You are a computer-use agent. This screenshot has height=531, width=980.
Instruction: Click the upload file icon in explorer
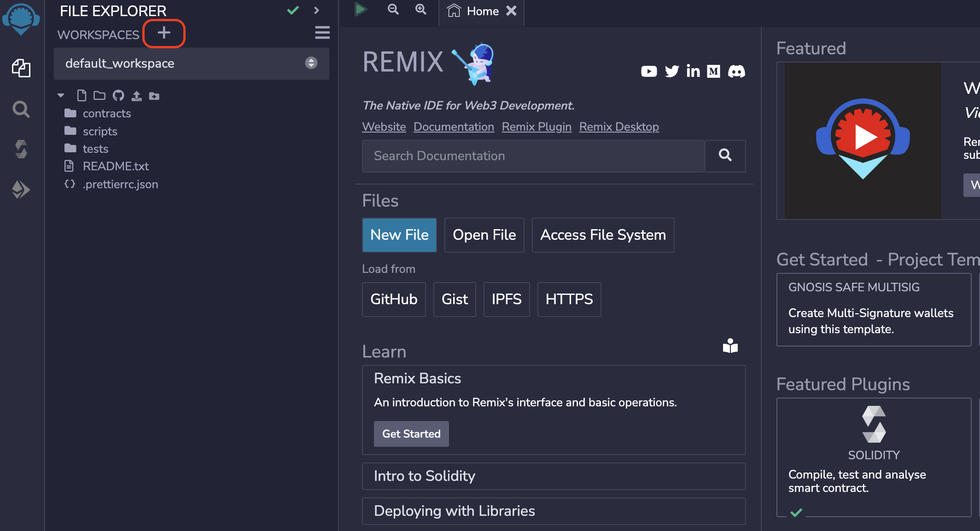136,96
